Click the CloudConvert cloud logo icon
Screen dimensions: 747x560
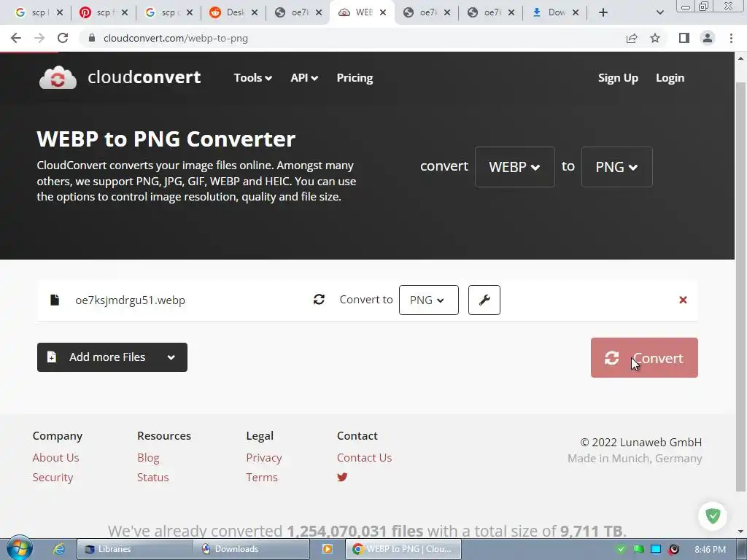[58, 77]
